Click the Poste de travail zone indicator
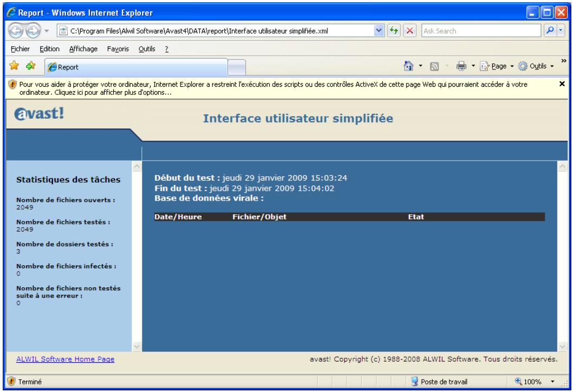The height and width of the screenshot is (392, 573). [439, 382]
